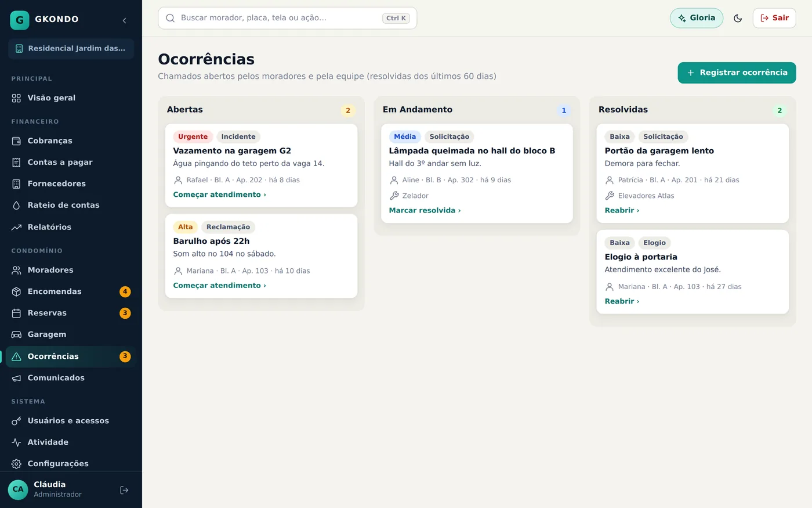Click the Sair button in header
The width and height of the screenshot is (812, 508).
(774, 18)
